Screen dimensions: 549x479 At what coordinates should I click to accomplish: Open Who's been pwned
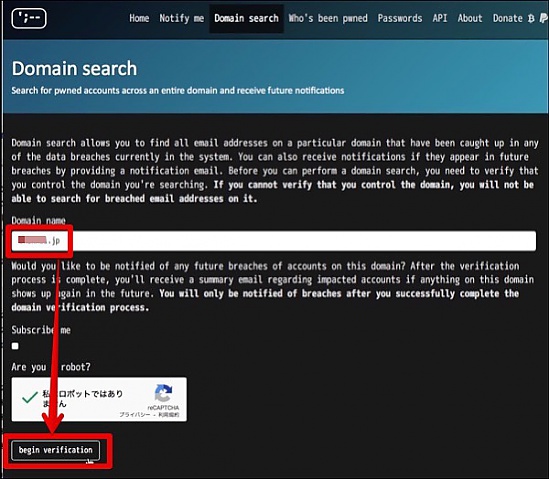point(328,18)
